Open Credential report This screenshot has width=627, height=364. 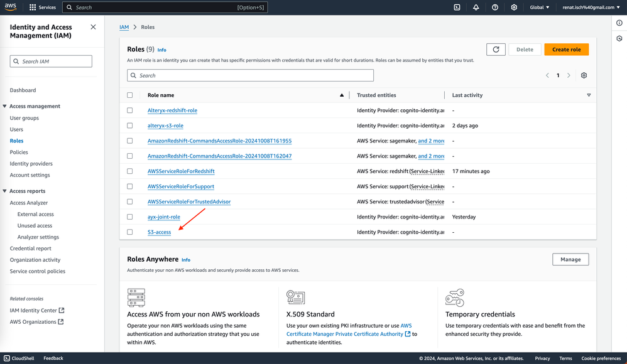30,248
